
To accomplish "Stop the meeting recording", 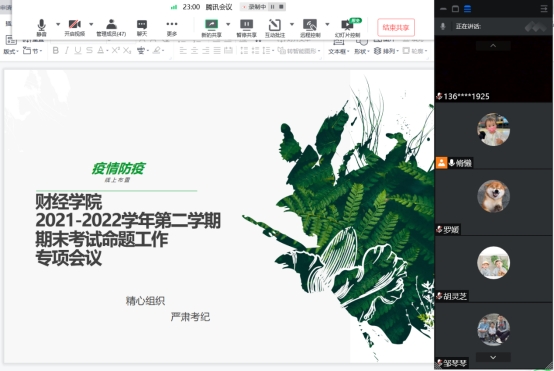I will [281, 7].
